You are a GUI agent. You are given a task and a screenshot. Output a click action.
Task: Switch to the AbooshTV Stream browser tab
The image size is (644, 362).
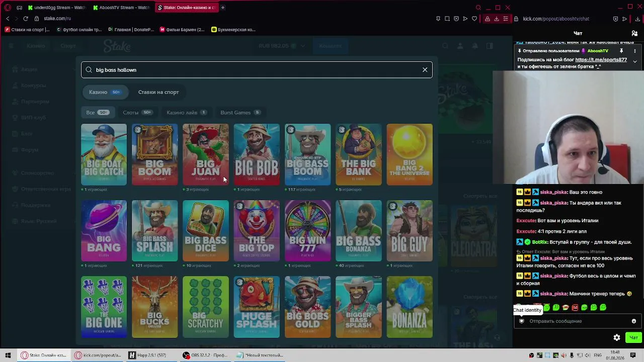[x=122, y=8]
